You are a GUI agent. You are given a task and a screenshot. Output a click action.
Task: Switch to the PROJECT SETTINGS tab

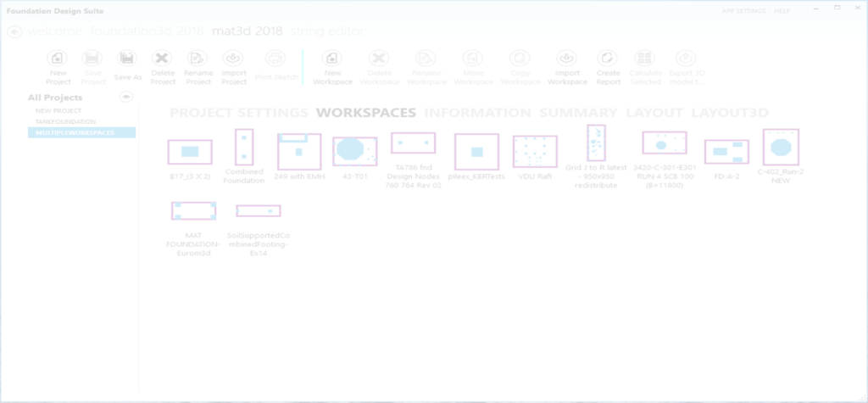pos(239,112)
